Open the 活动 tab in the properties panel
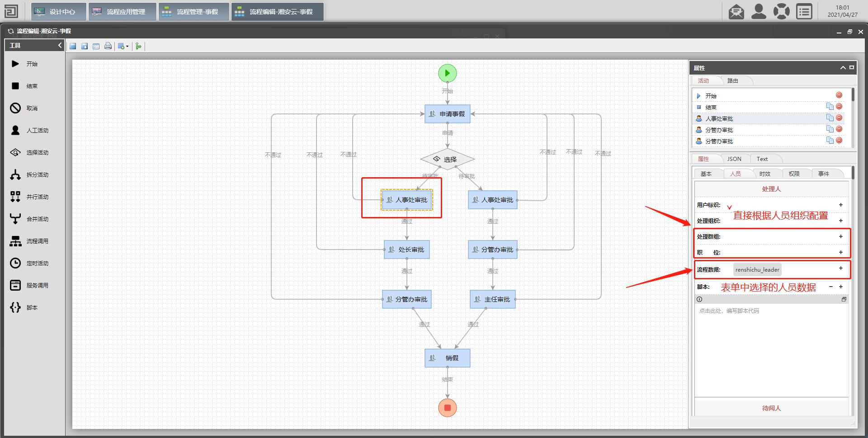868x438 pixels. [x=703, y=80]
